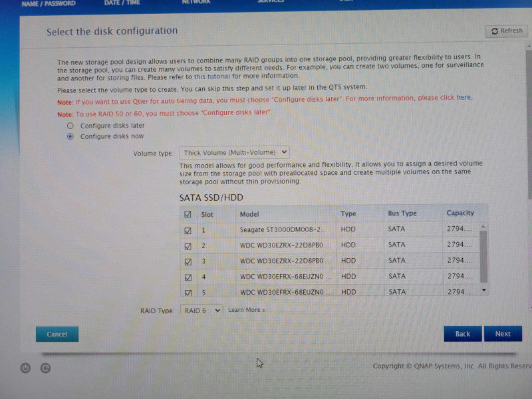The height and width of the screenshot is (399, 532).
Task: Uncheck the slot 4 disk checkbox
Action: coord(188,277)
